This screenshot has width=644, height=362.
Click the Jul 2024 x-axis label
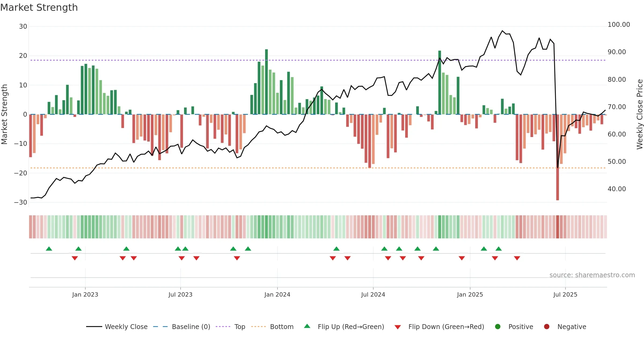pyautogui.click(x=373, y=294)
